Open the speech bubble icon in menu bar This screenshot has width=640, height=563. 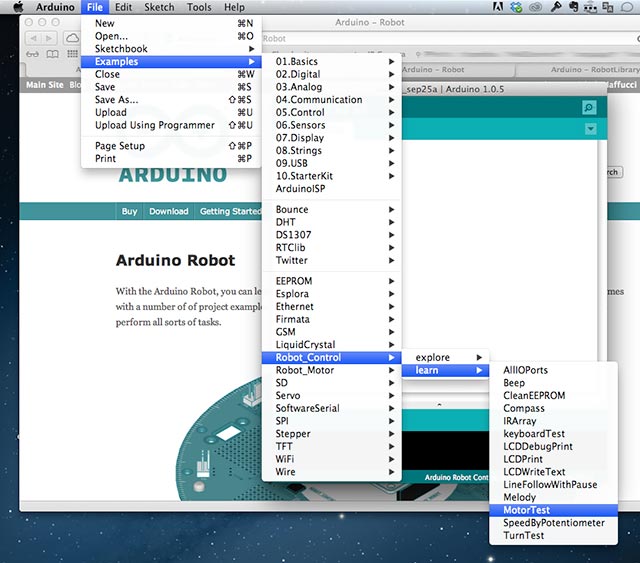click(627, 7)
